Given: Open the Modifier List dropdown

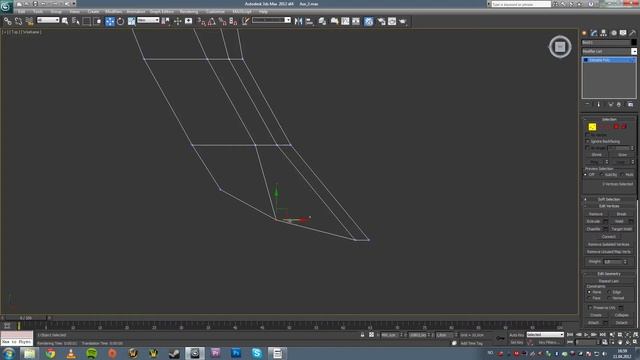Looking at the screenshot, I should click(x=609, y=51).
